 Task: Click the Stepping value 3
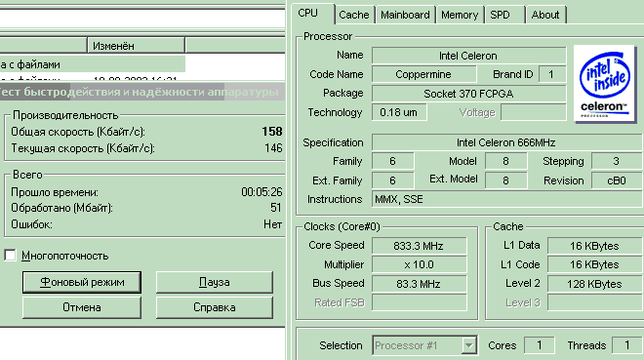click(616, 161)
